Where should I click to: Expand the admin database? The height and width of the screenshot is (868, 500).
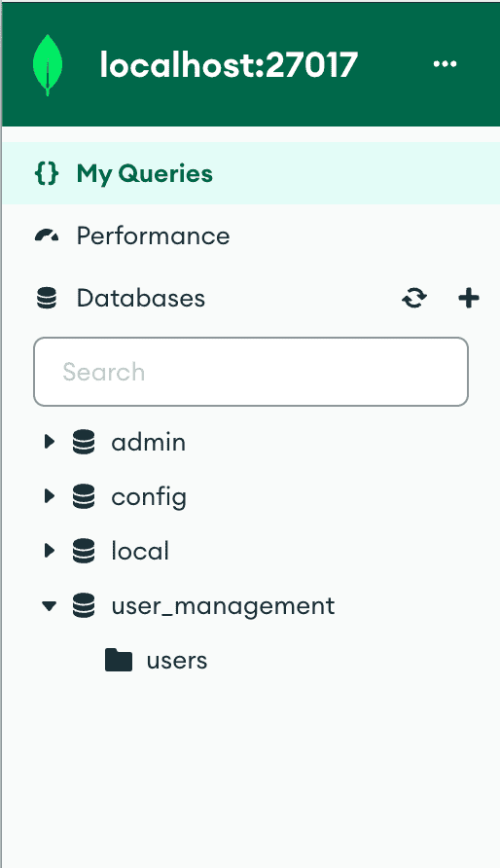50,442
